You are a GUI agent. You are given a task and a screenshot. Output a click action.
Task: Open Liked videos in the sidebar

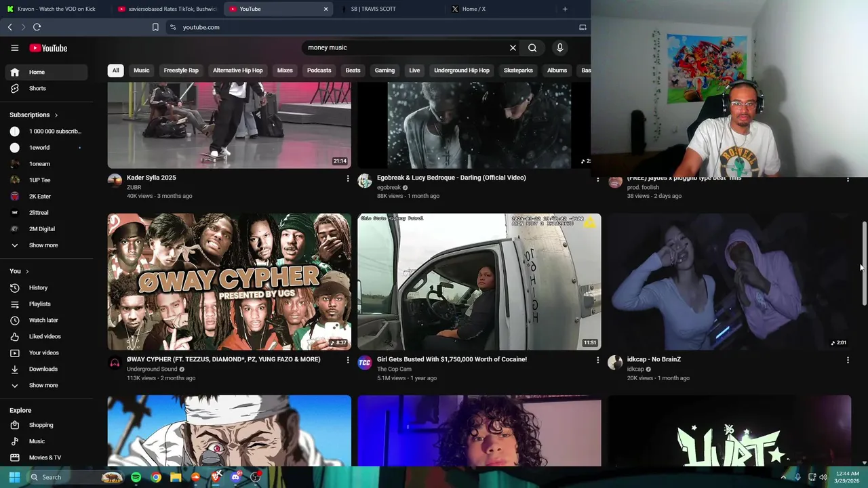pos(46,336)
